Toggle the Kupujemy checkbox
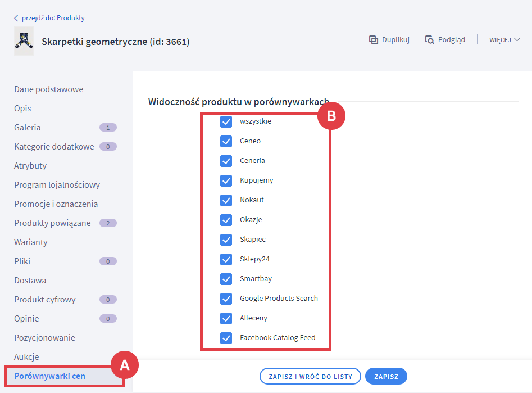Screen dimensions: 532x393 click(x=226, y=180)
